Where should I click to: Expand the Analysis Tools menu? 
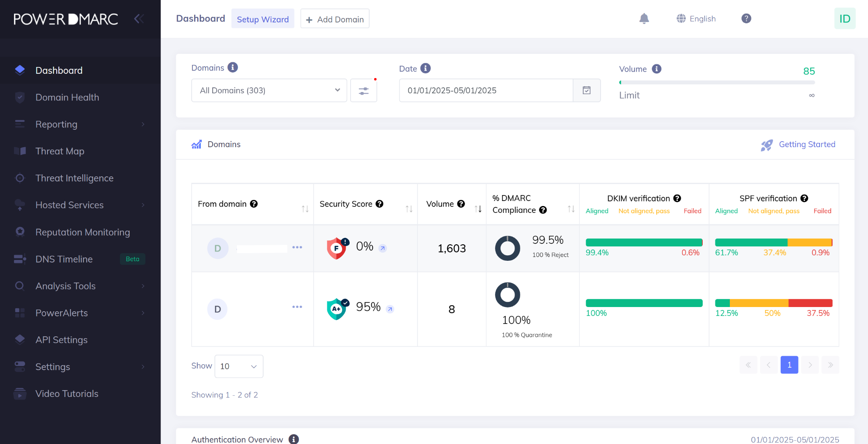point(80,286)
